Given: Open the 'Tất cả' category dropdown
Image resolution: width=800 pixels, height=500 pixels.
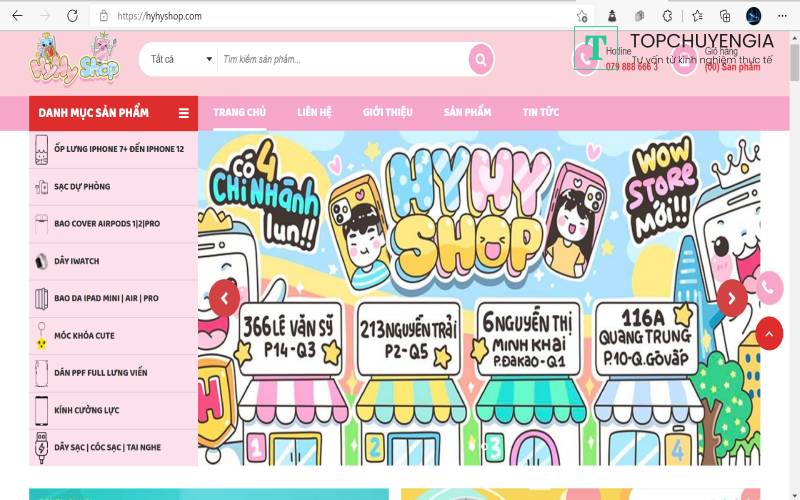Looking at the screenshot, I should pos(180,60).
